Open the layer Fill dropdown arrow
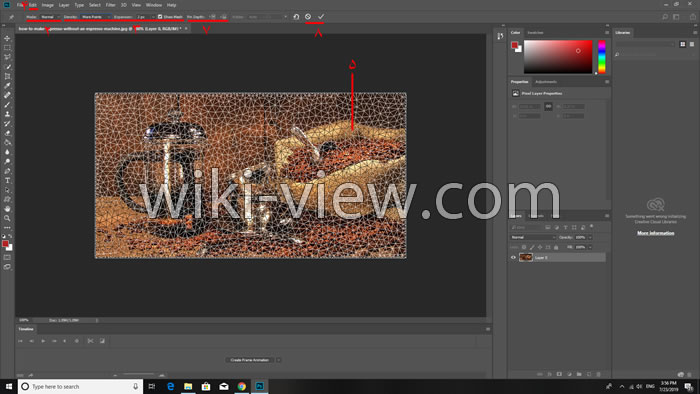Image resolution: width=700 pixels, height=394 pixels. point(590,247)
